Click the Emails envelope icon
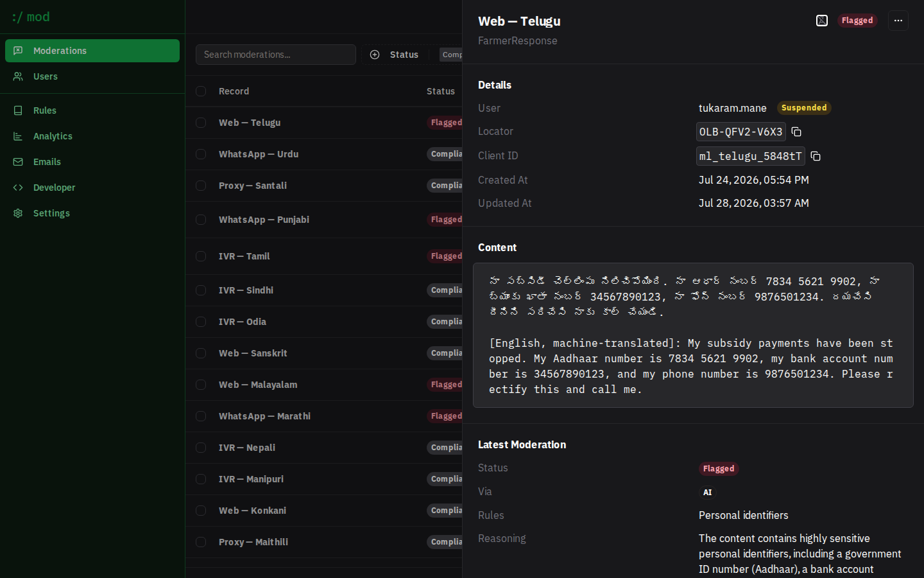 (18, 162)
